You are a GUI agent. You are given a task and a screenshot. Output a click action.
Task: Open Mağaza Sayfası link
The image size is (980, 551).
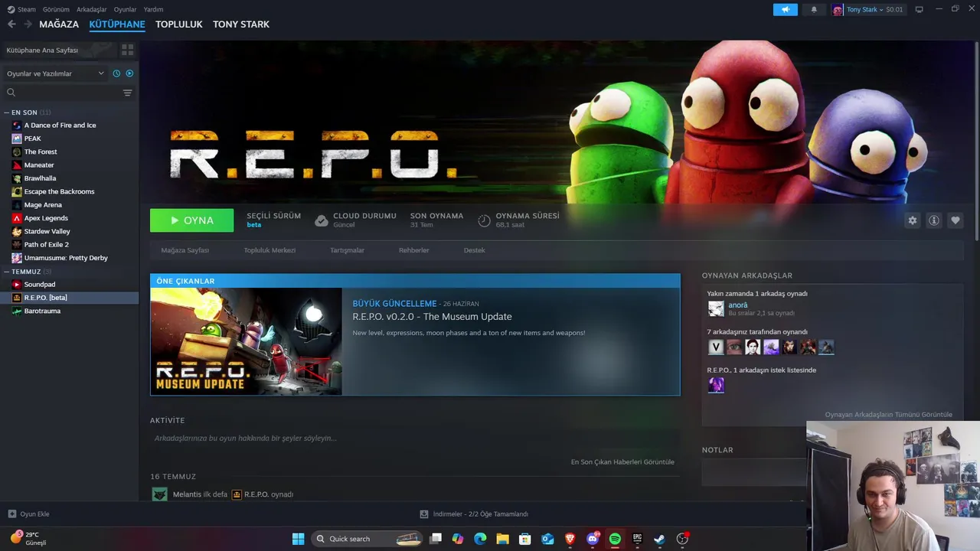(185, 250)
